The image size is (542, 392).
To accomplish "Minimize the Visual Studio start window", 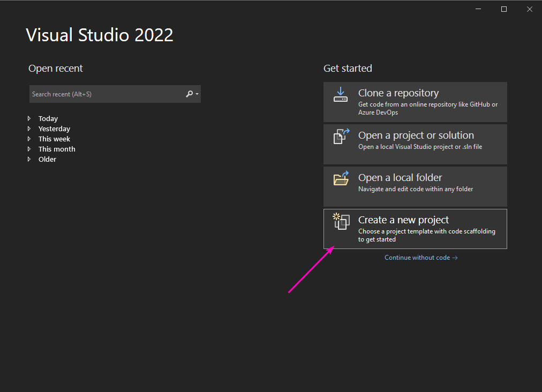I will [x=478, y=9].
